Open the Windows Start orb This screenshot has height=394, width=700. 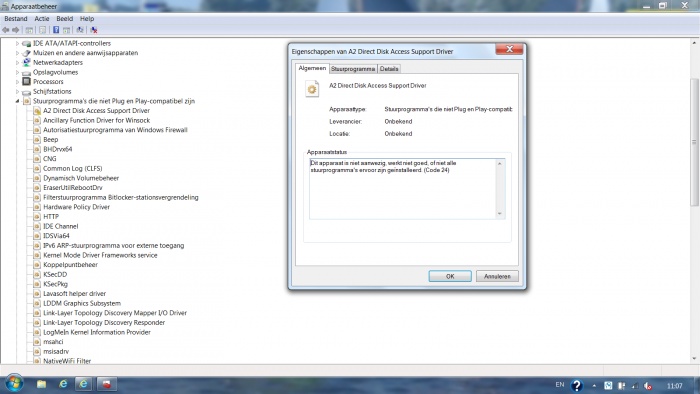point(14,383)
